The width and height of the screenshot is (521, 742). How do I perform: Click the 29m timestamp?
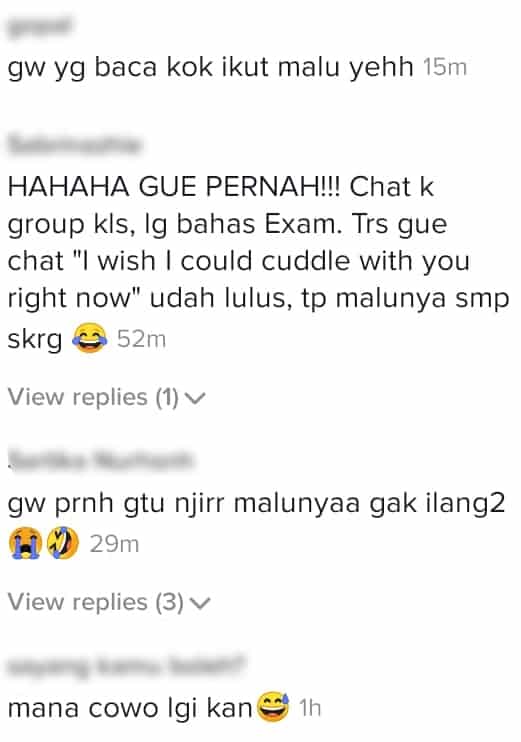click(115, 544)
